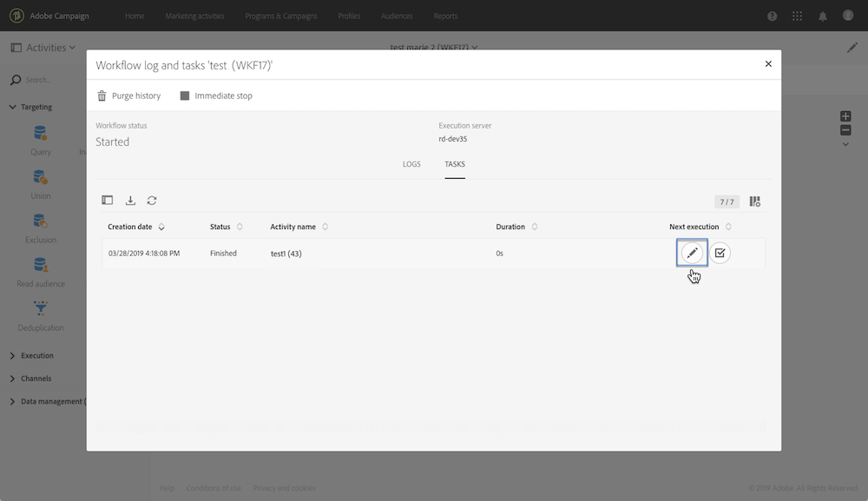Click the test1 (43) activity name
The height and width of the screenshot is (501, 868).
[x=286, y=254]
